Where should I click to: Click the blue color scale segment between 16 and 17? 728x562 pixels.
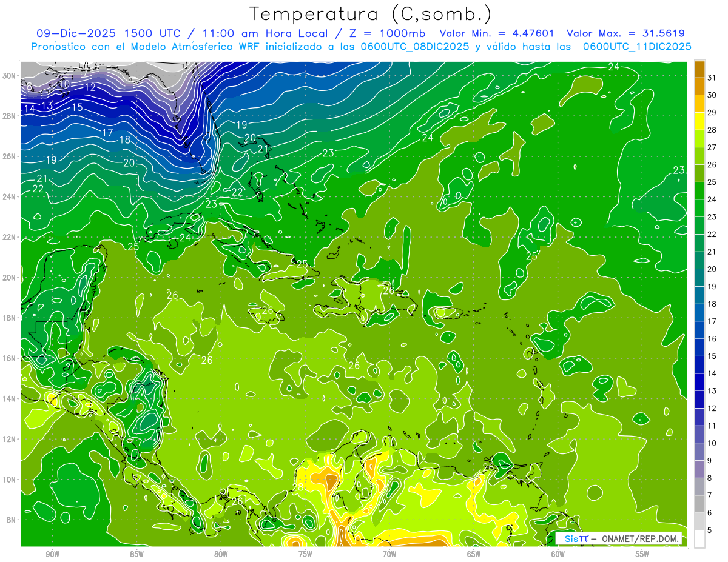click(x=699, y=330)
